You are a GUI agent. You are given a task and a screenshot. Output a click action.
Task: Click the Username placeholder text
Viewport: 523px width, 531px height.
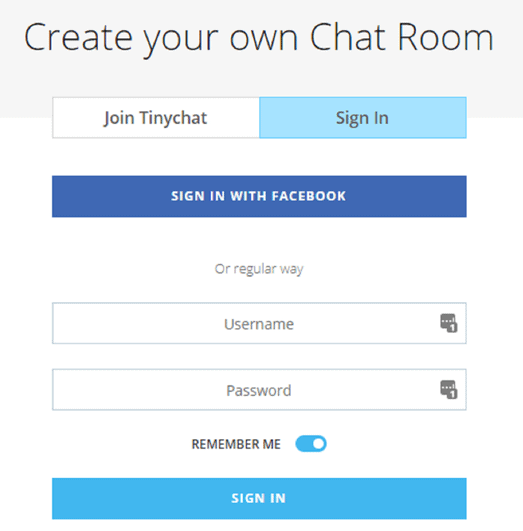point(259,324)
